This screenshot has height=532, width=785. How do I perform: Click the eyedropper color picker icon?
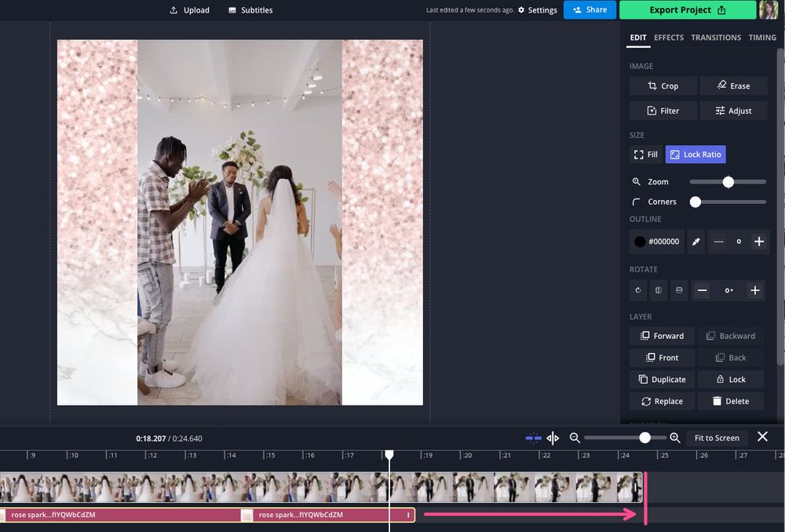(x=696, y=242)
